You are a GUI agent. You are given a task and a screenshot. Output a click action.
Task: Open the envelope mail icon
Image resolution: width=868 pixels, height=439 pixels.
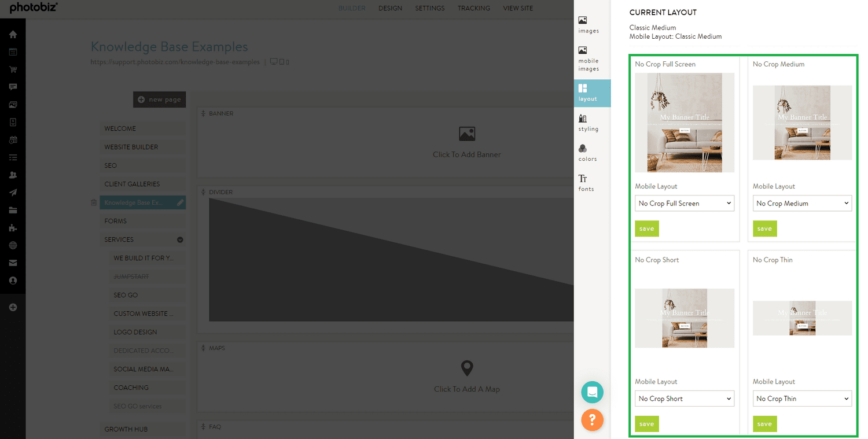13,263
